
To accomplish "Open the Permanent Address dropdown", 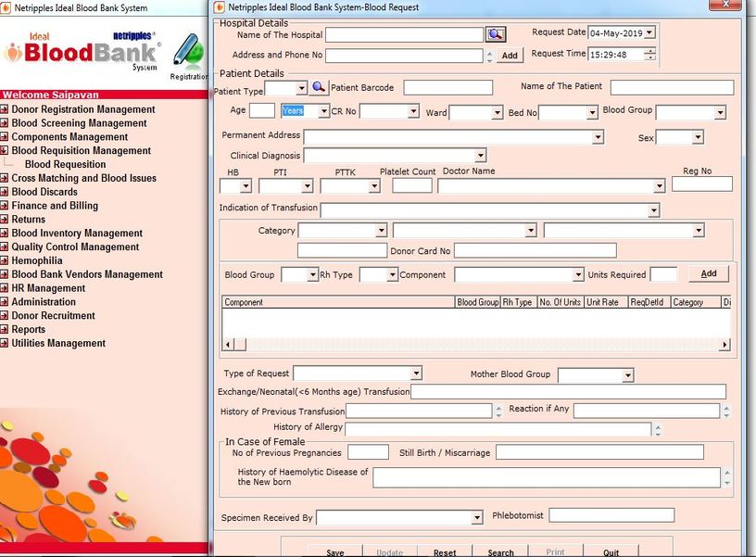I will coord(598,137).
